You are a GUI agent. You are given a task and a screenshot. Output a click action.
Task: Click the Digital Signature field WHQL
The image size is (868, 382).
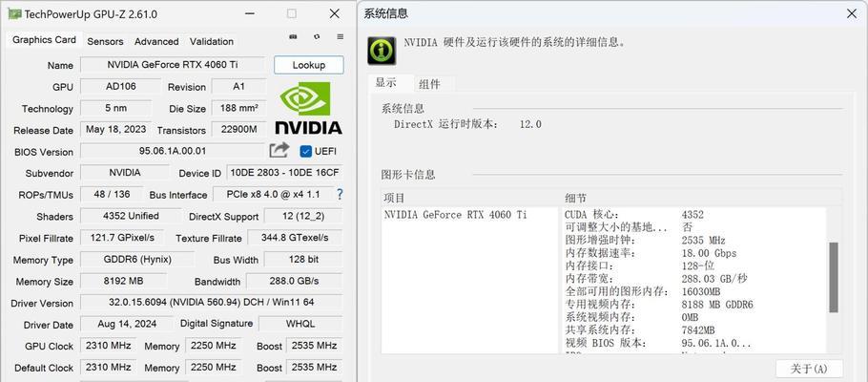tap(300, 324)
